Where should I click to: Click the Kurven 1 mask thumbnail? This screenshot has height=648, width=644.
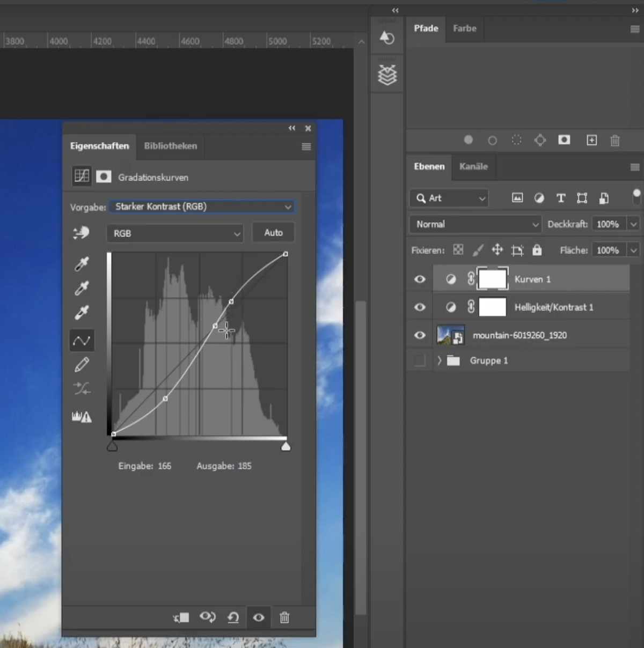pyautogui.click(x=492, y=278)
